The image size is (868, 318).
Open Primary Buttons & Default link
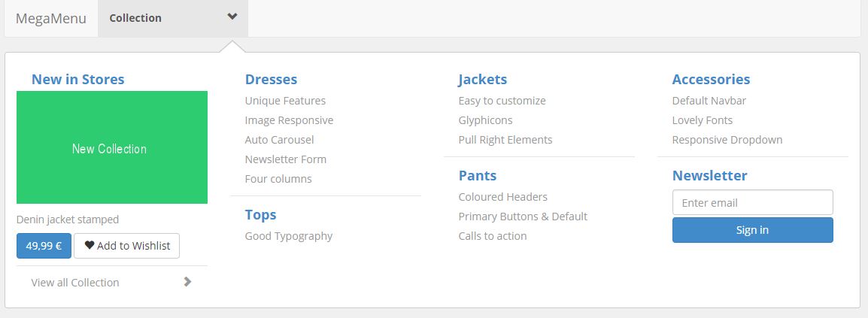(523, 217)
